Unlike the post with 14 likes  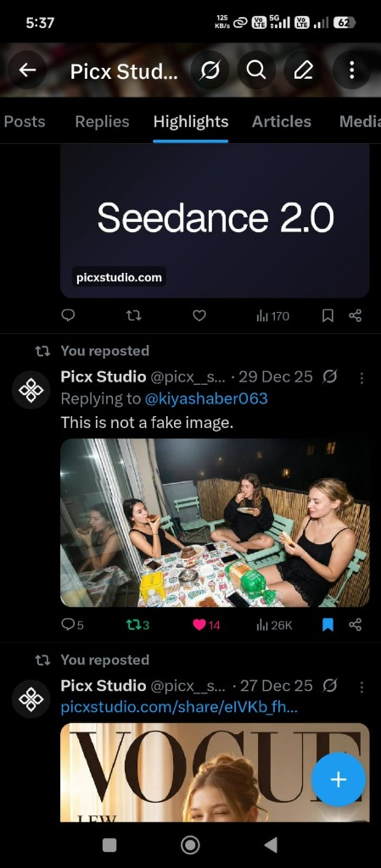206,625
